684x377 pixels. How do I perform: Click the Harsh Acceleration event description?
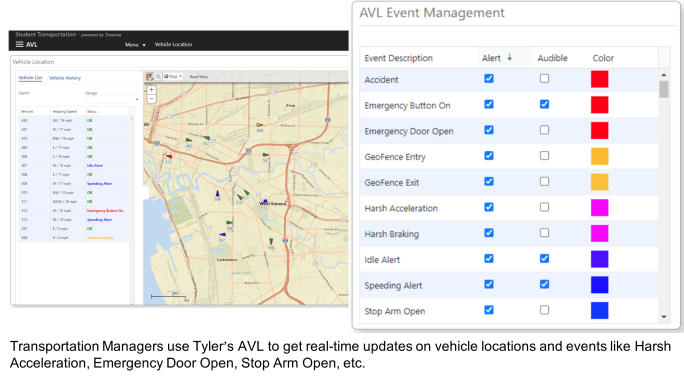click(401, 209)
